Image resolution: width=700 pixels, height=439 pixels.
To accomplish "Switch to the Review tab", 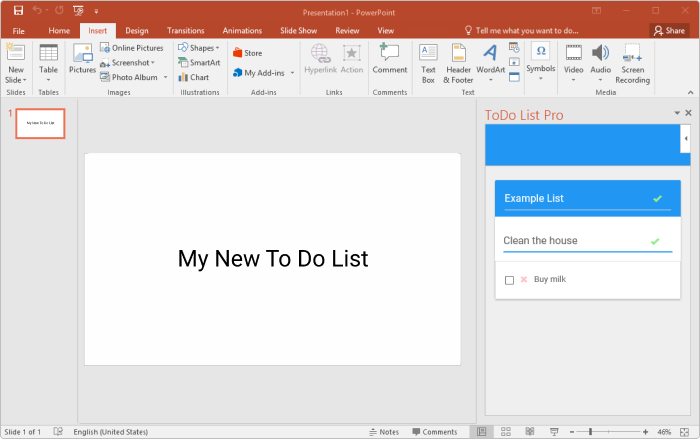I will coord(347,31).
